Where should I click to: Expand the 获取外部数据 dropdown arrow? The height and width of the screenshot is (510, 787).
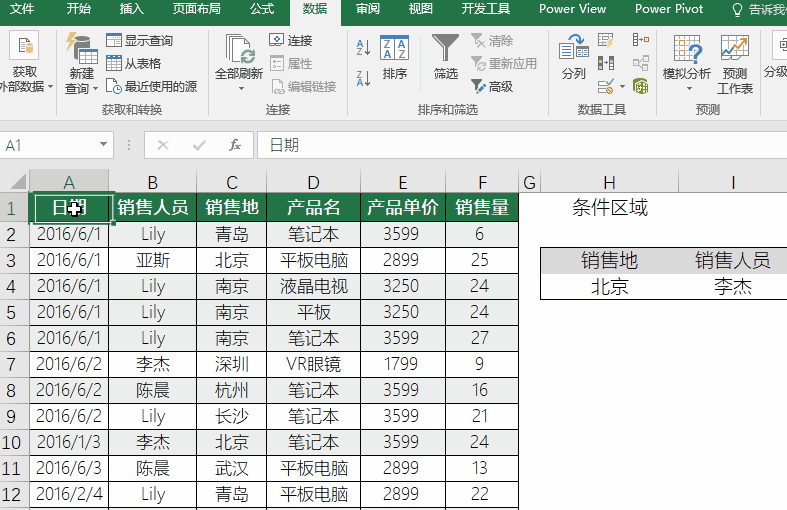[x=50, y=87]
